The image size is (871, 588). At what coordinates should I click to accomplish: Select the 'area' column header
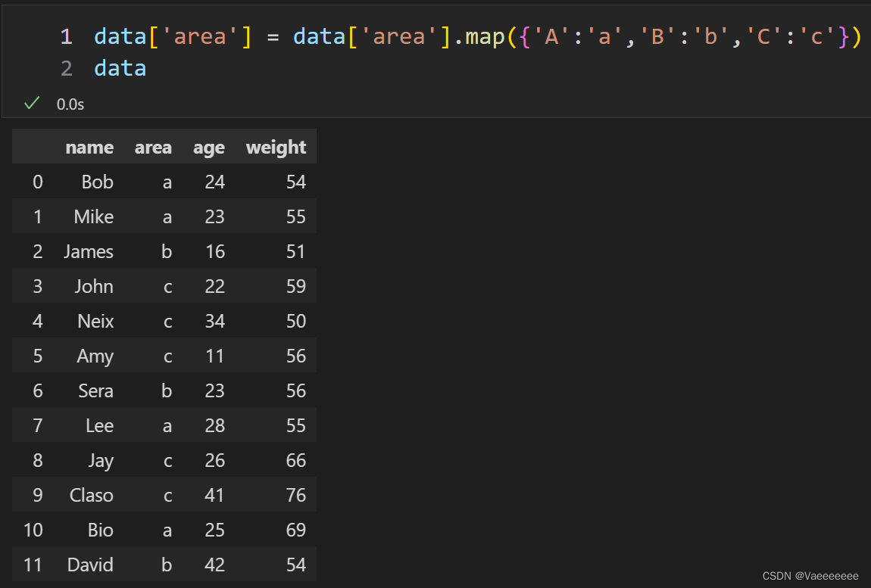click(153, 147)
